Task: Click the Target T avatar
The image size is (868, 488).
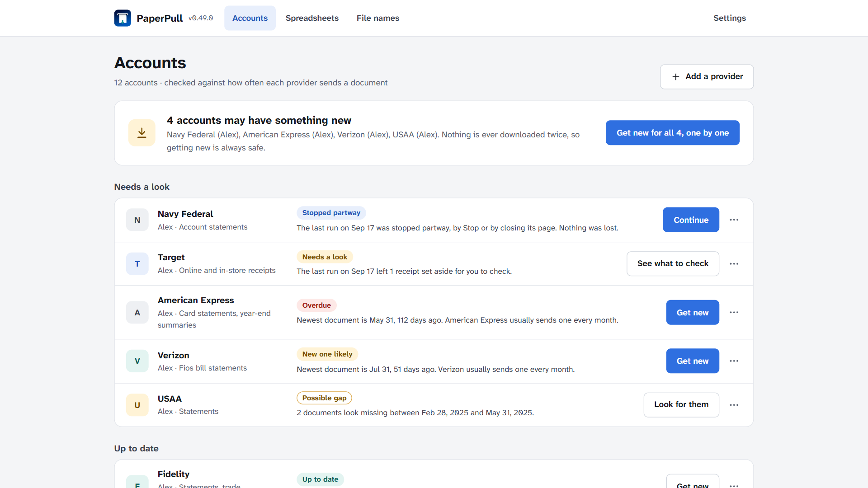Action: tap(137, 264)
